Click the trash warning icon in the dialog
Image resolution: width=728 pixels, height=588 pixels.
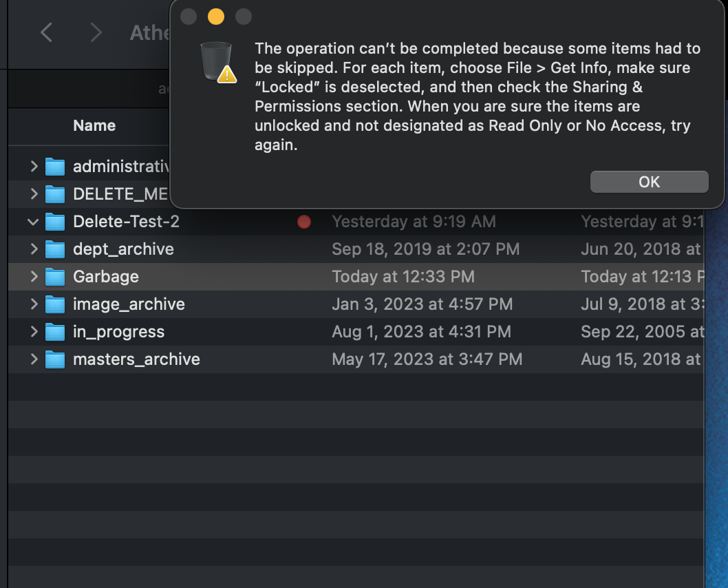tap(218, 63)
